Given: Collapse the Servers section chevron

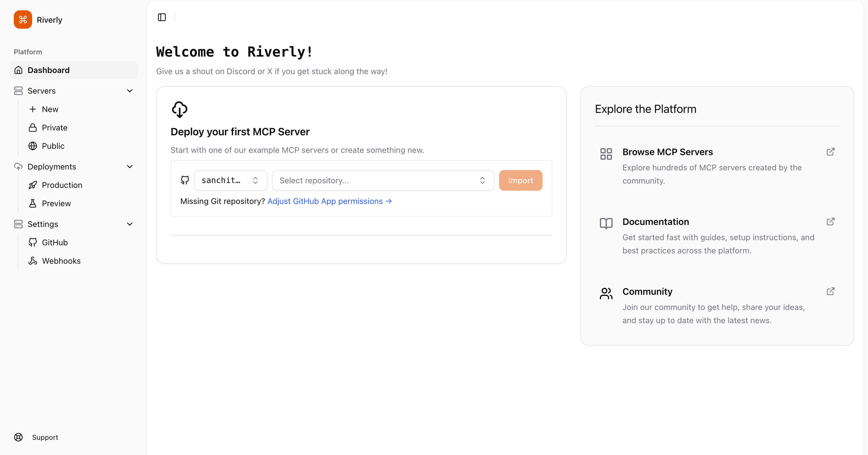Looking at the screenshot, I should [x=130, y=91].
